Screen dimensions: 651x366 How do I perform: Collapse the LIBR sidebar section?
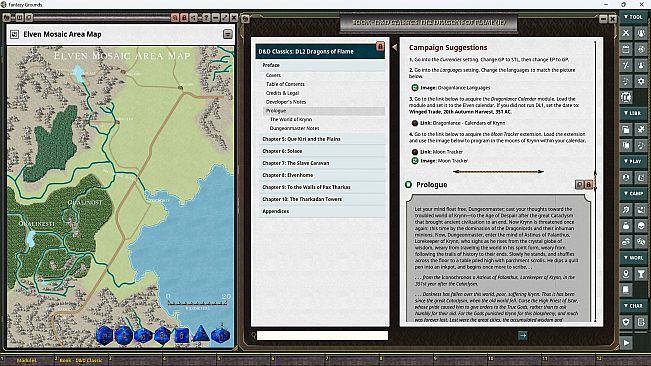633,113
